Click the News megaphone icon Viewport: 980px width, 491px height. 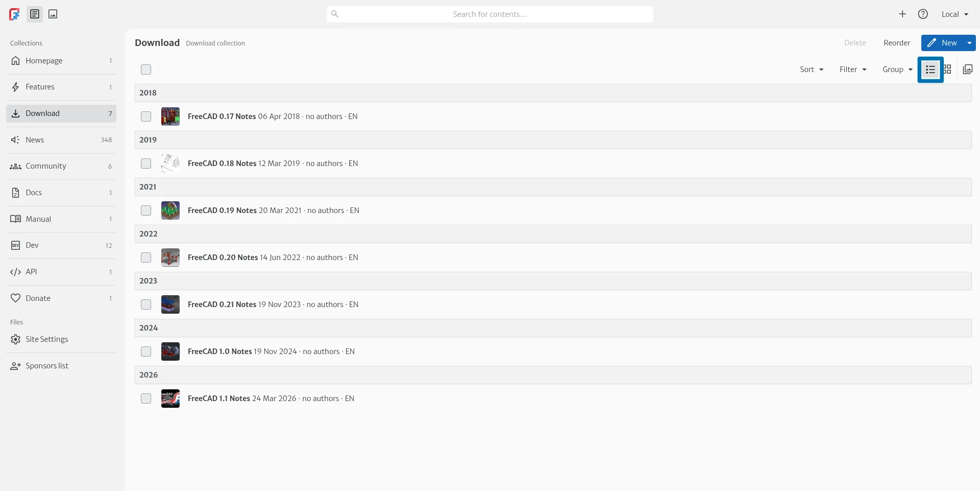click(x=16, y=140)
